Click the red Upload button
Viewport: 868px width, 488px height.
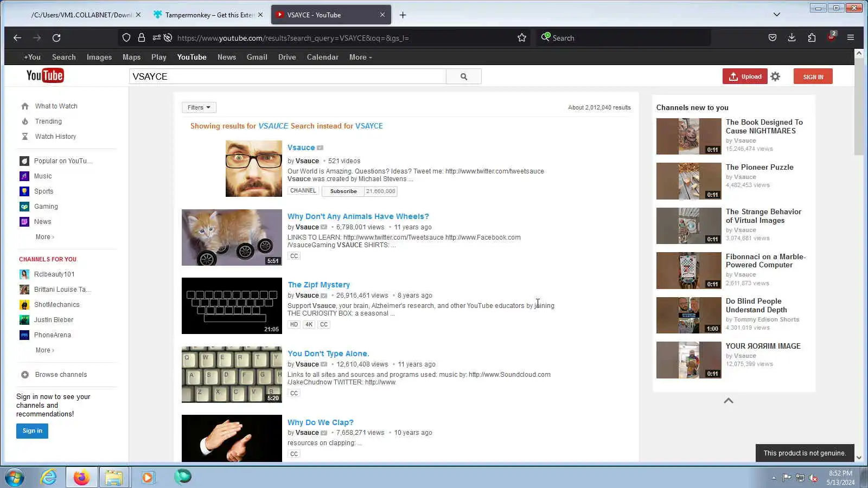click(x=745, y=76)
